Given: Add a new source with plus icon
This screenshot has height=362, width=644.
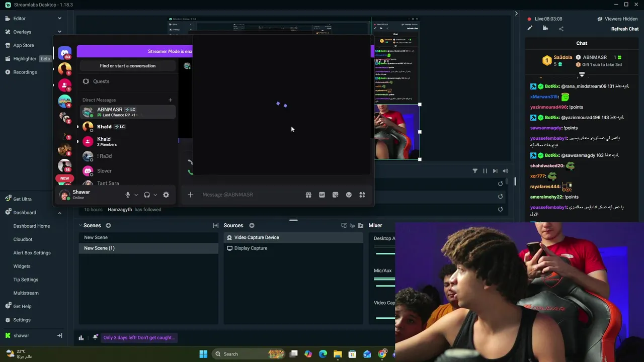Looking at the screenshot, I should pyautogui.click(x=252, y=226).
